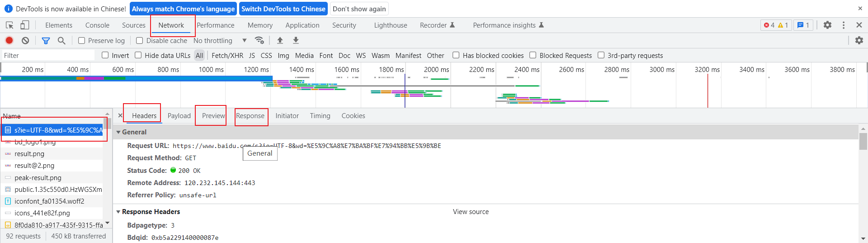
Task: Click the inspect element picker icon
Action: [x=9, y=25]
